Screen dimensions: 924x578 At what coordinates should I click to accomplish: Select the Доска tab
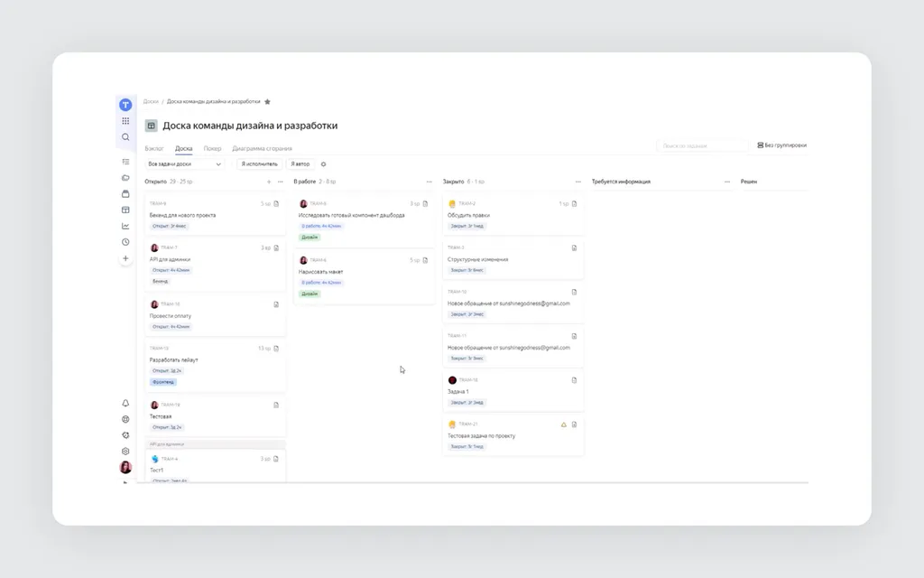[184, 149]
